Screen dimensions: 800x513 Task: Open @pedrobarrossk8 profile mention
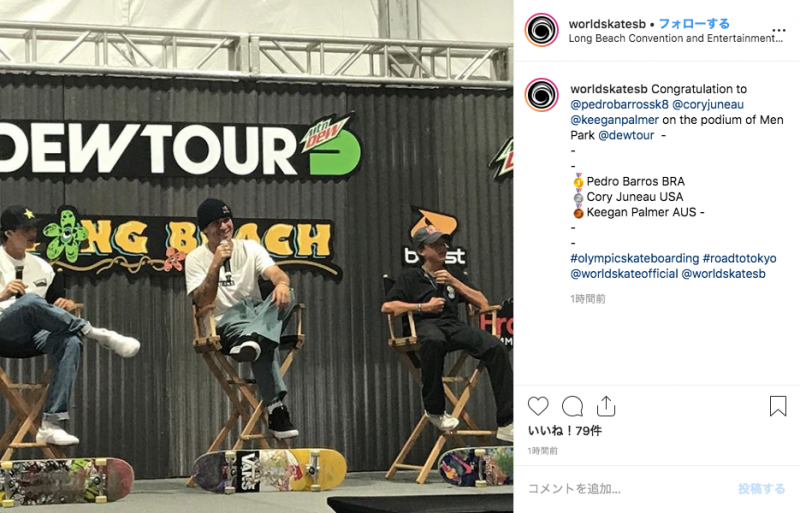[x=619, y=105]
